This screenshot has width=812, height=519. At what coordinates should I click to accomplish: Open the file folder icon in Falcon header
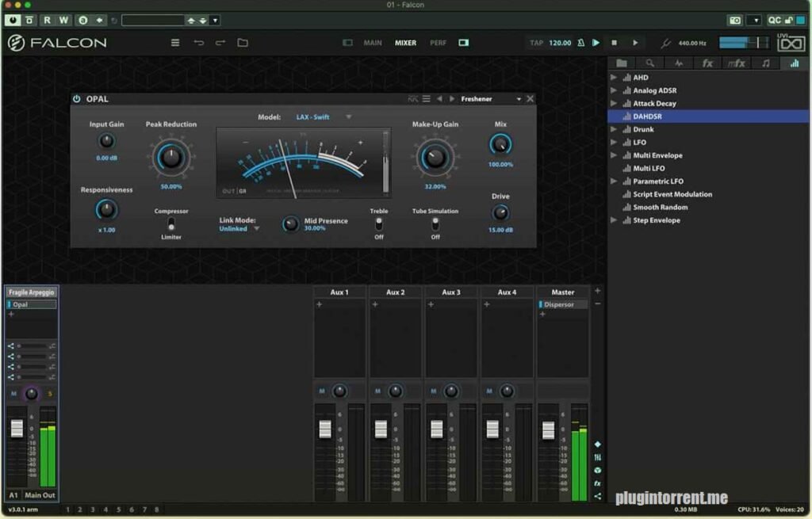243,43
